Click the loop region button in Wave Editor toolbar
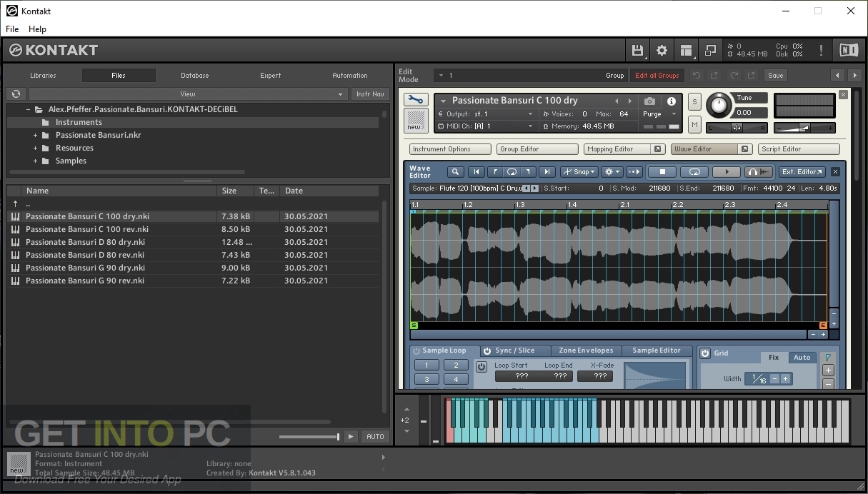Image resolution: width=868 pixels, height=494 pixels. pos(512,172)
